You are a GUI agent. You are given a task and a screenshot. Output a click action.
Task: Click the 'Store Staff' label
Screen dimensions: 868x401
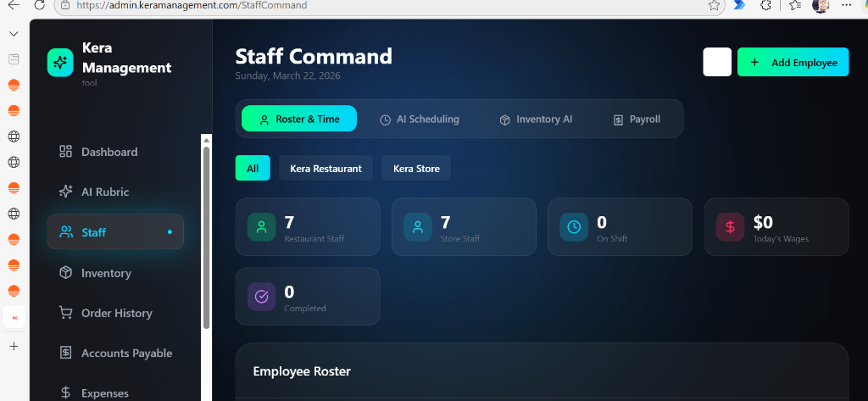click(x=460, y=239)
